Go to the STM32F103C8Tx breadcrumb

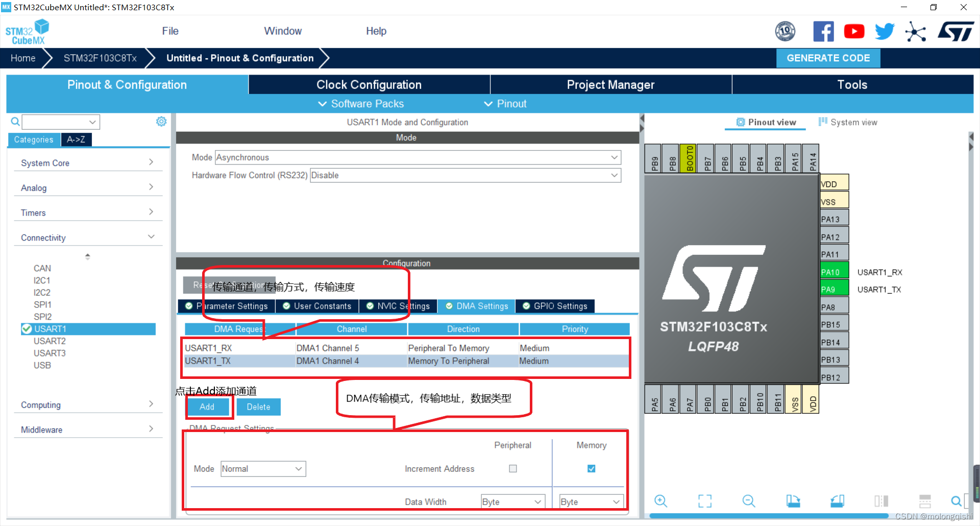(x=100, y=58)
